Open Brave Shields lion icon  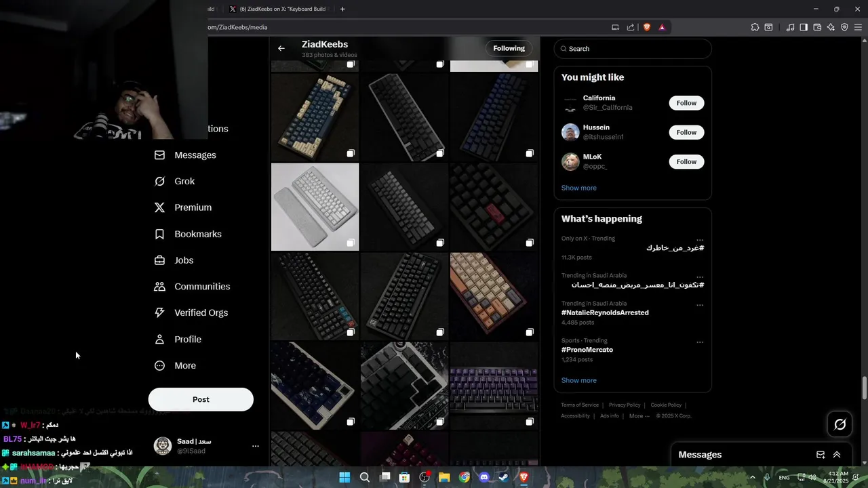tap(646, 27)
